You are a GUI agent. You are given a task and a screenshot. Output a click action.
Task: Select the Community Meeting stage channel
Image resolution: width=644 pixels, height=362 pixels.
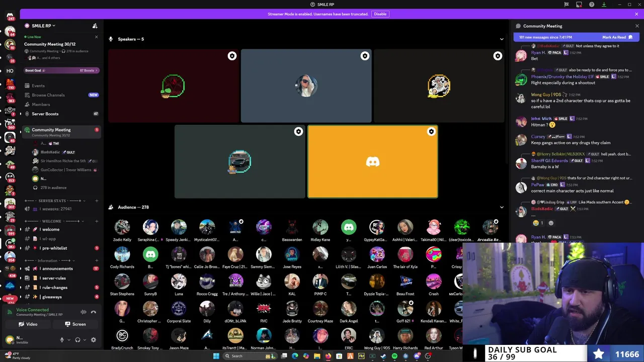60,132
